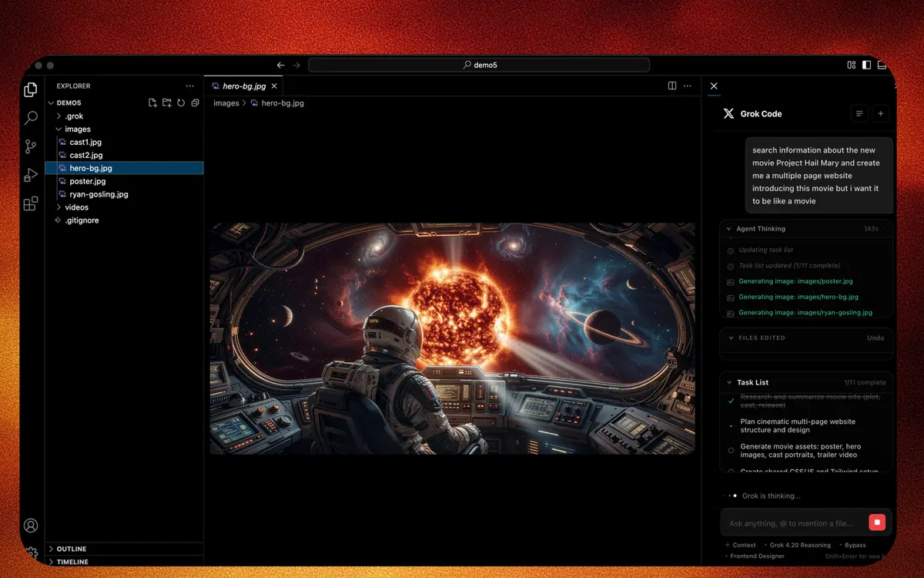Click the hero-bg spaceship image preview
Viewport: 924px width, 578px height.
tap(453, 338)
